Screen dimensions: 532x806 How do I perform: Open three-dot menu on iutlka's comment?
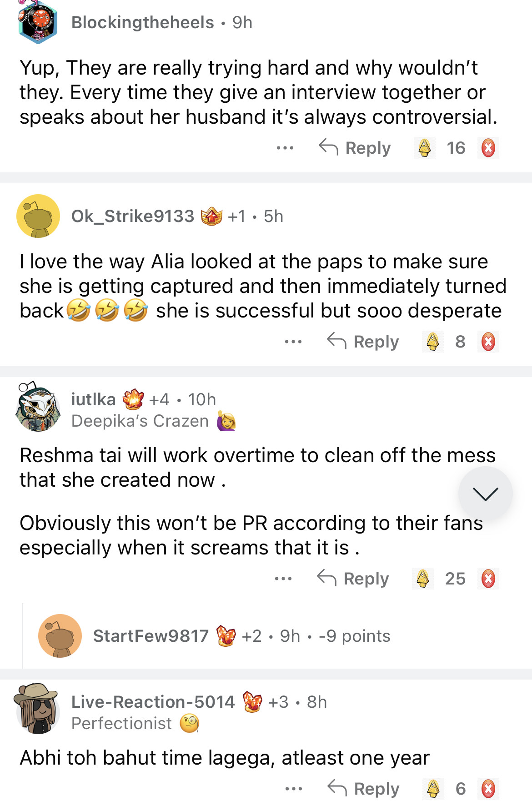click(283, 579)
